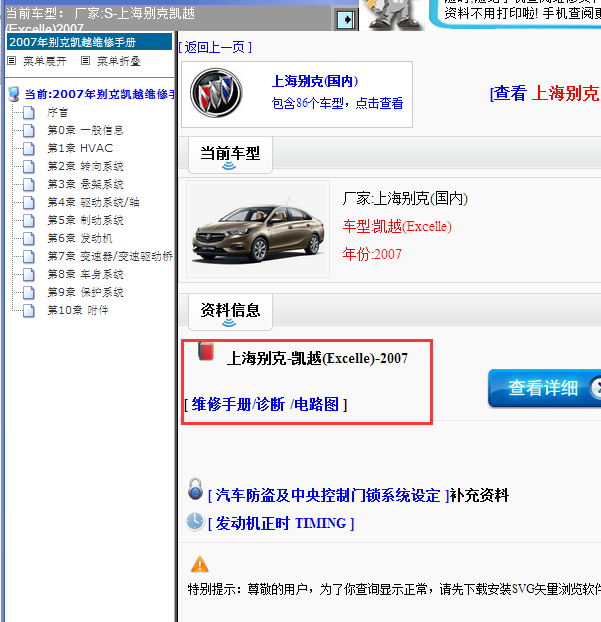This screenshot has width=601, height=622.
Task: Click page icon next to 第4章 驱动系统/轴
Action: coord(29,202)
